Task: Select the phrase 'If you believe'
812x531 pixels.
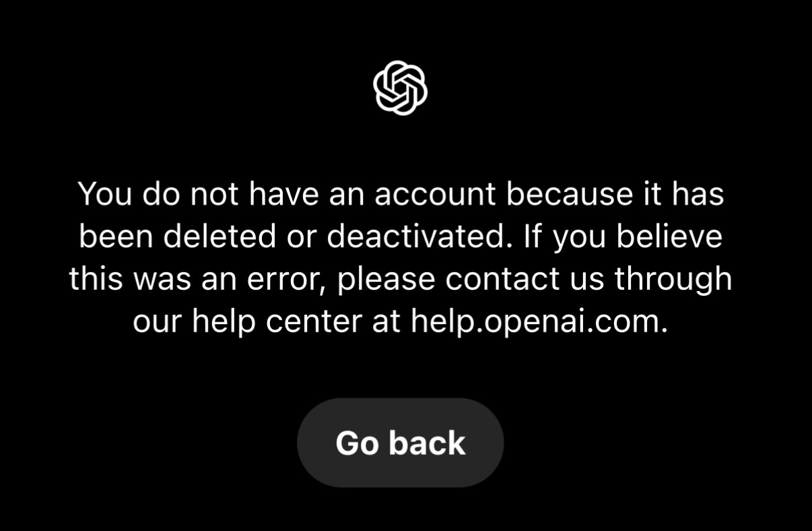Action: tap(623, 237)
